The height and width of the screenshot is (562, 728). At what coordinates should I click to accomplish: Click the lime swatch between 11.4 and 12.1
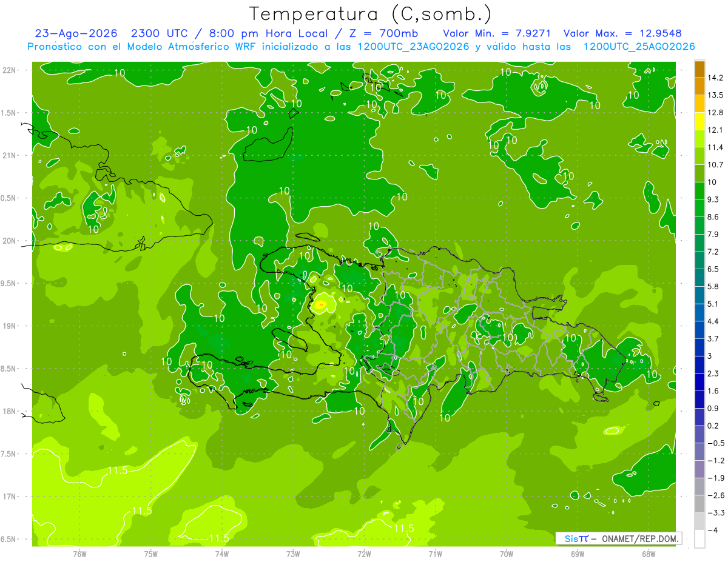tap(699, 139)
